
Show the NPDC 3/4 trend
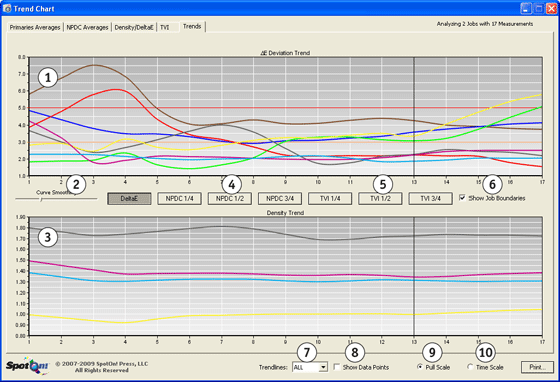pos(280,198)
